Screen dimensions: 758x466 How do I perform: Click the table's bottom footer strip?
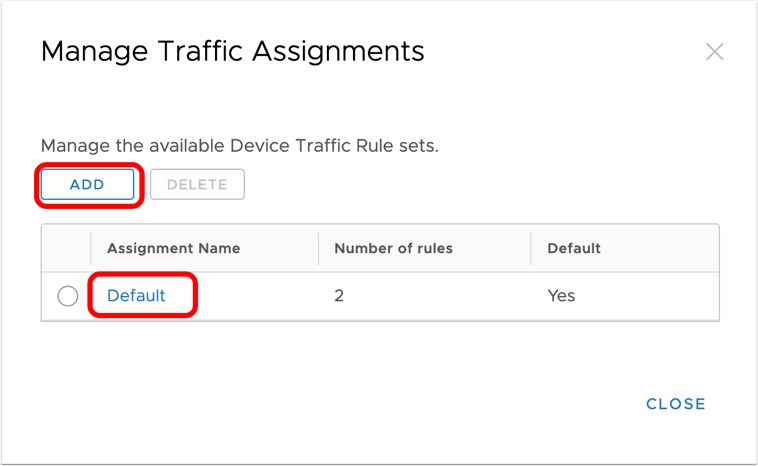click(380, 322)
